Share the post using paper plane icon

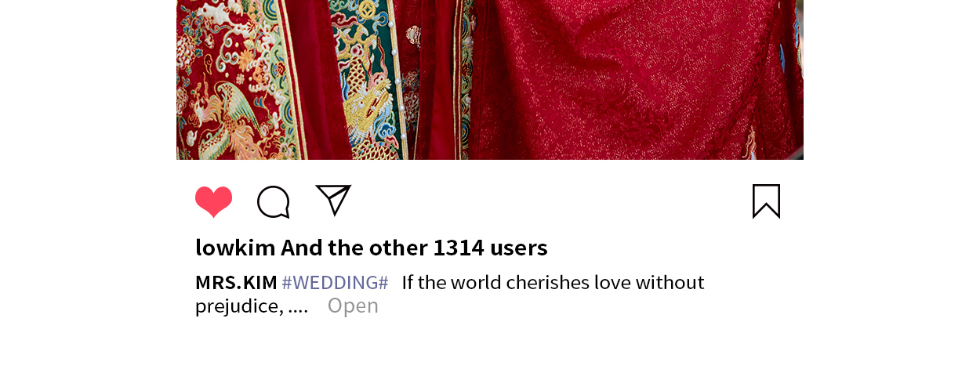click(333, 200)
